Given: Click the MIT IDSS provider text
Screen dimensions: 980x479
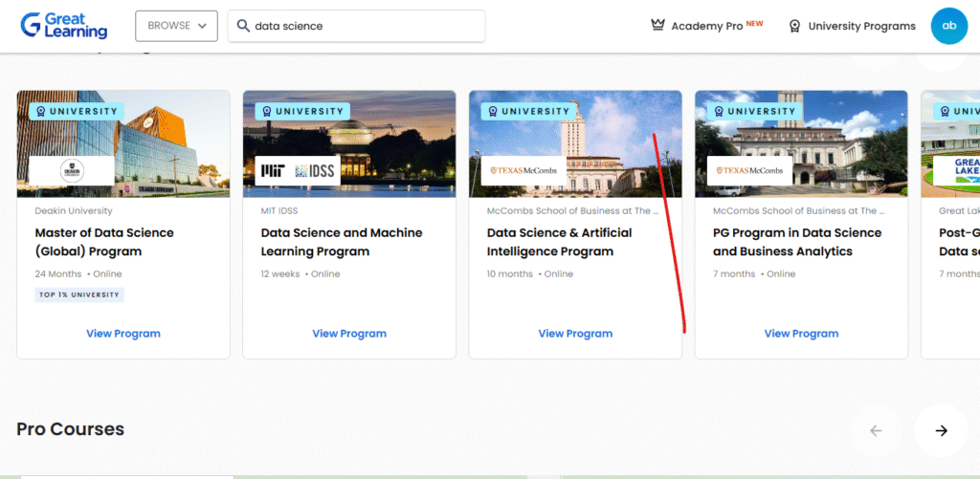Looking at the screenshot, I should pyautogui.click(x=279, y=211).
